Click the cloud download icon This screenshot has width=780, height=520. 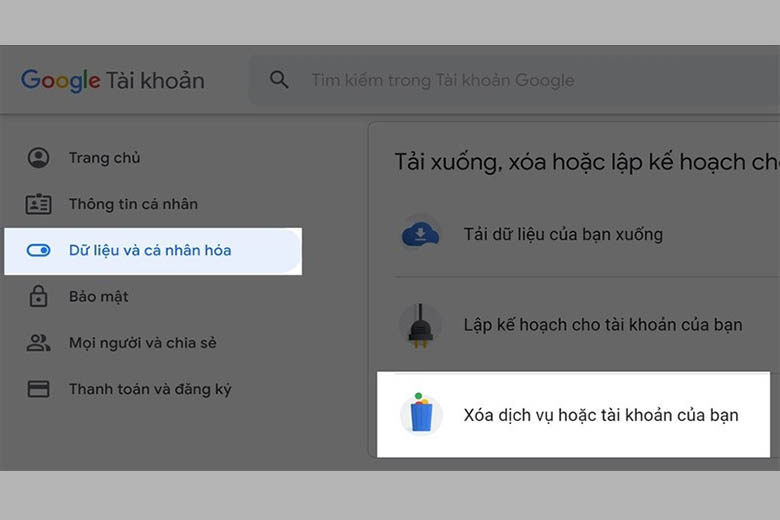(420, 234)
